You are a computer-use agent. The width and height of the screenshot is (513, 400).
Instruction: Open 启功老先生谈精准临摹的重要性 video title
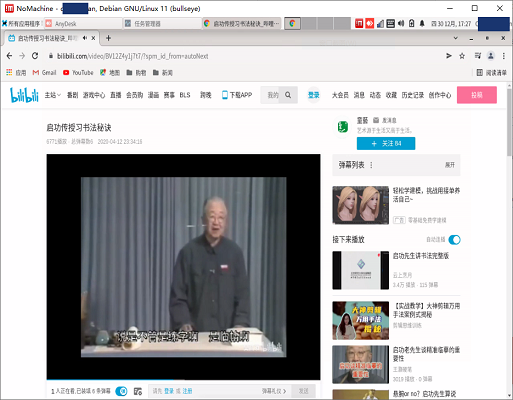(426, 354)
